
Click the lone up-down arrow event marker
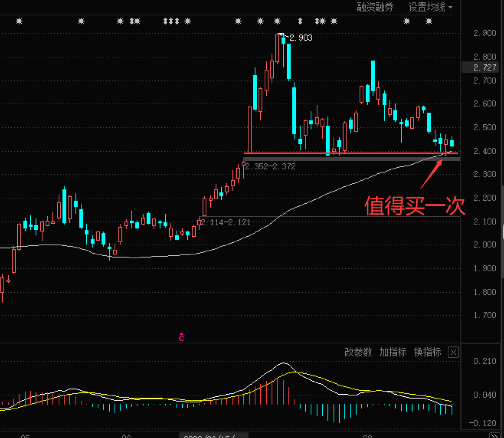300,21
